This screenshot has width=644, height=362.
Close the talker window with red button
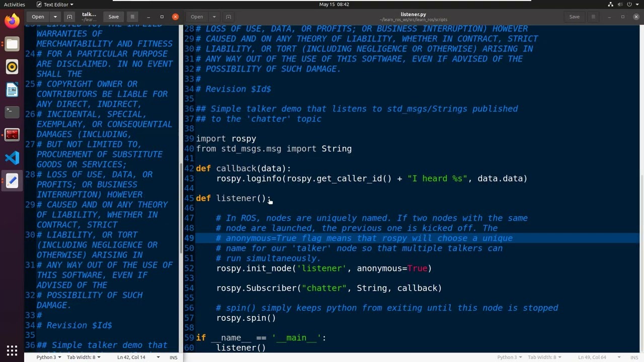[175, 17]
